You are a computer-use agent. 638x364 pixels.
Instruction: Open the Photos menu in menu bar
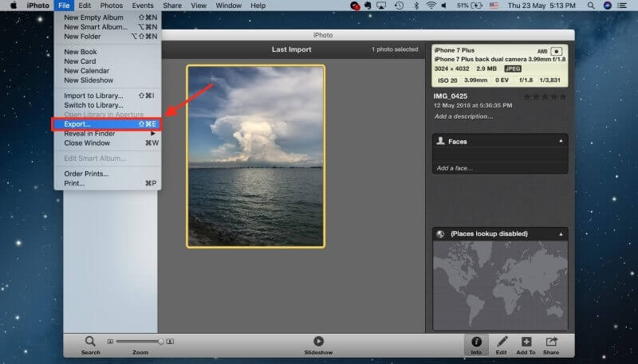[x=112, y=6]
